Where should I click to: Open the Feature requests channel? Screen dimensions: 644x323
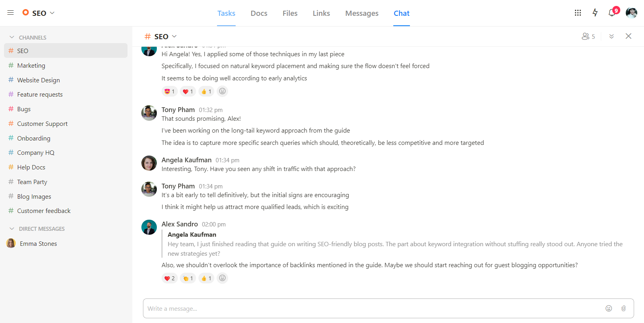[x=66, y=94]
